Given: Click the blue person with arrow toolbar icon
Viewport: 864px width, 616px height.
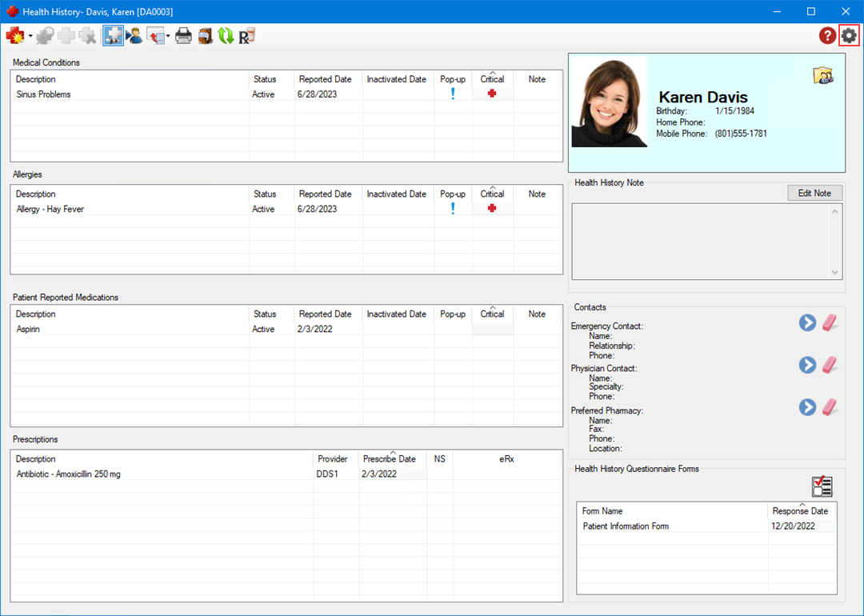Looking at the screenshot, I should pyautogui.click(x=134, y=35).
